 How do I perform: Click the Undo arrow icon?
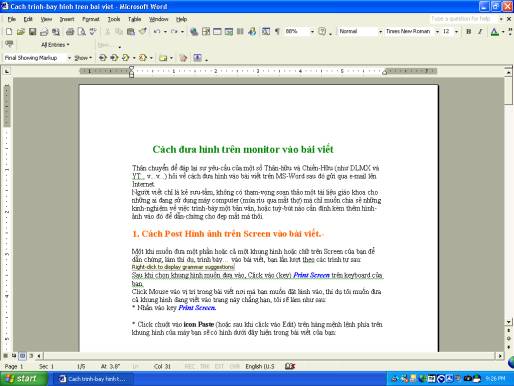coord(157,32)
